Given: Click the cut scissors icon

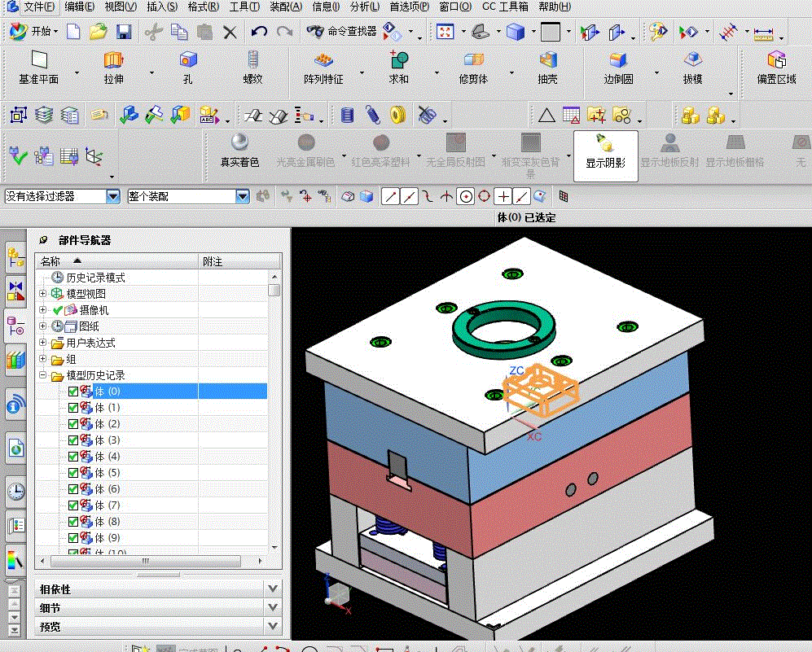Looking at the screenshot, I should pos(153,32).
